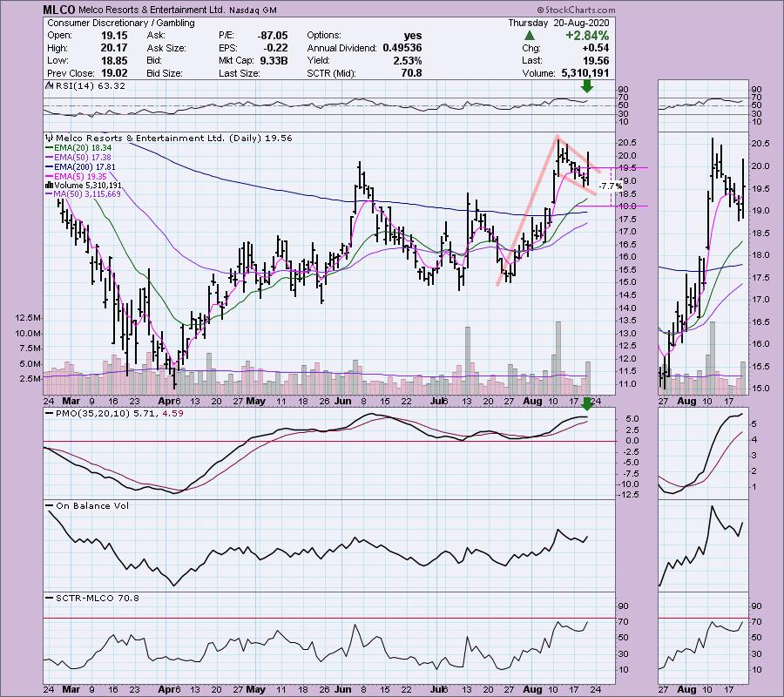Click the green up-triangle change indicator
This screenshot has width=784, height=697.
529,36
